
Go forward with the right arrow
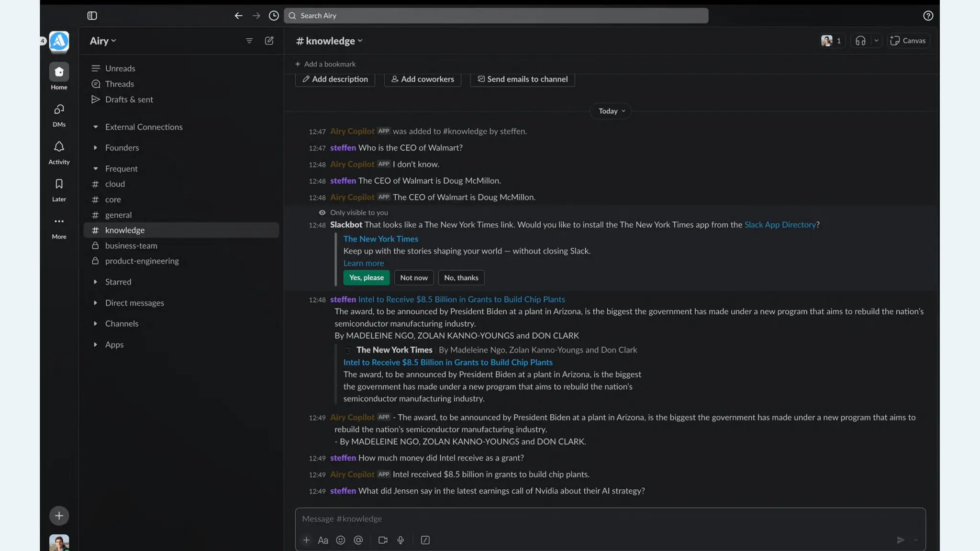coord(256,16)
